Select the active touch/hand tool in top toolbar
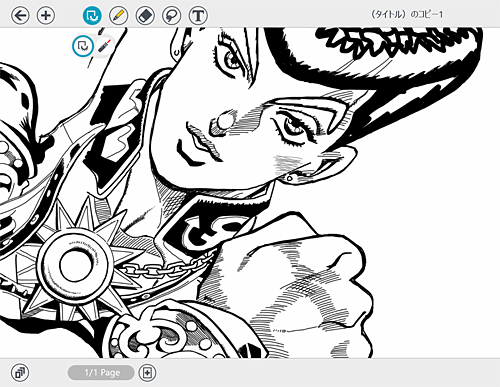500x387 pixels. [92, 15]
